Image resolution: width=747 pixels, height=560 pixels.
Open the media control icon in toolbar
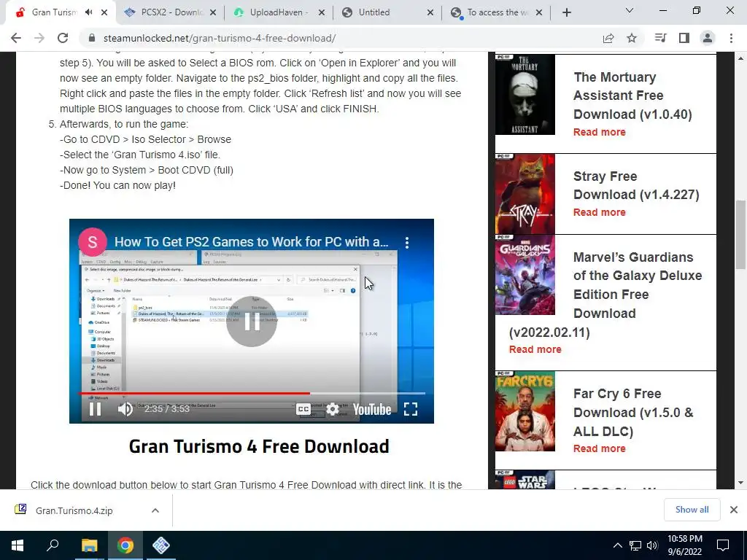[x=660, y=38]
